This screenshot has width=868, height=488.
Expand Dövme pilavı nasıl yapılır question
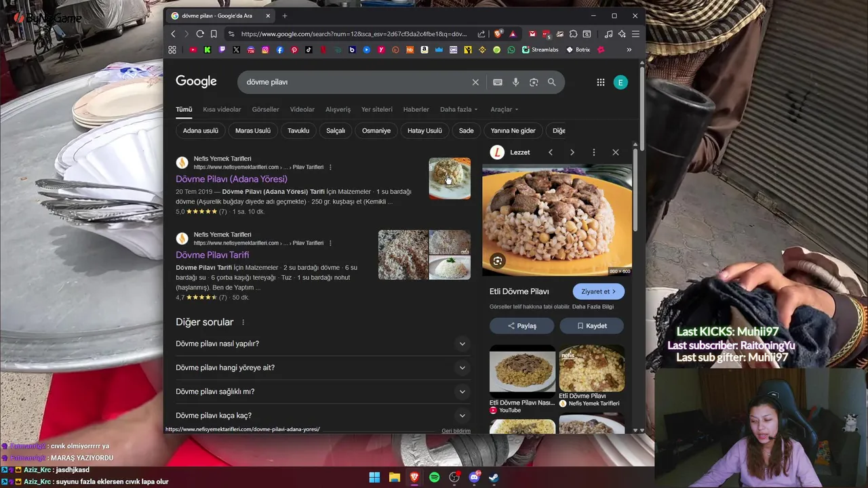321,344
